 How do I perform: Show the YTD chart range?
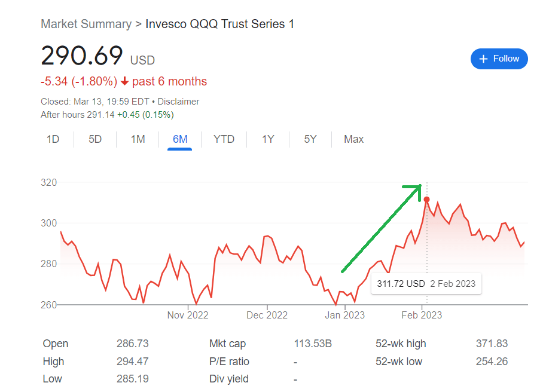pyautogui.click(x=224, y=139)
